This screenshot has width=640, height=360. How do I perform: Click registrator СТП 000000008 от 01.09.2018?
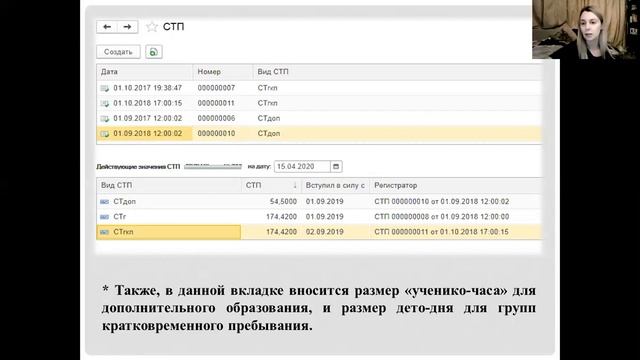[442, 216]
